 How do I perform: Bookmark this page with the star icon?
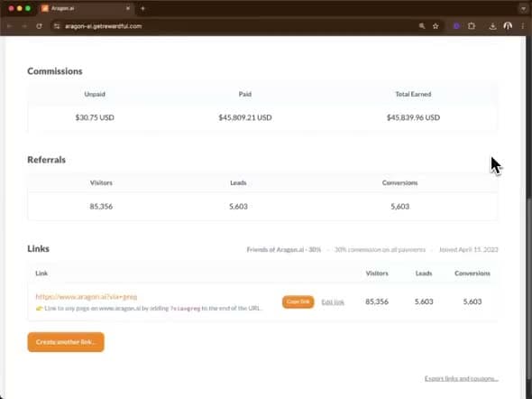click(436, 26)
